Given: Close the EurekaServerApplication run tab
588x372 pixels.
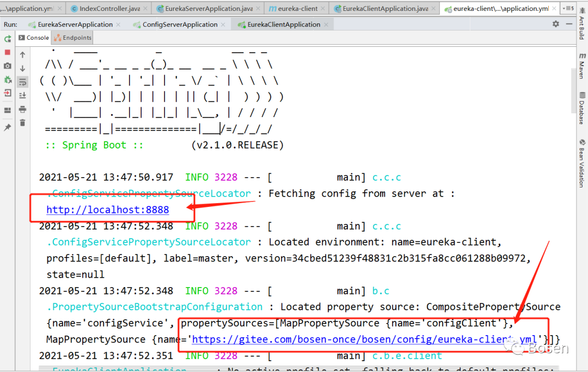Looking at the screenshot, I should point(118,25).
